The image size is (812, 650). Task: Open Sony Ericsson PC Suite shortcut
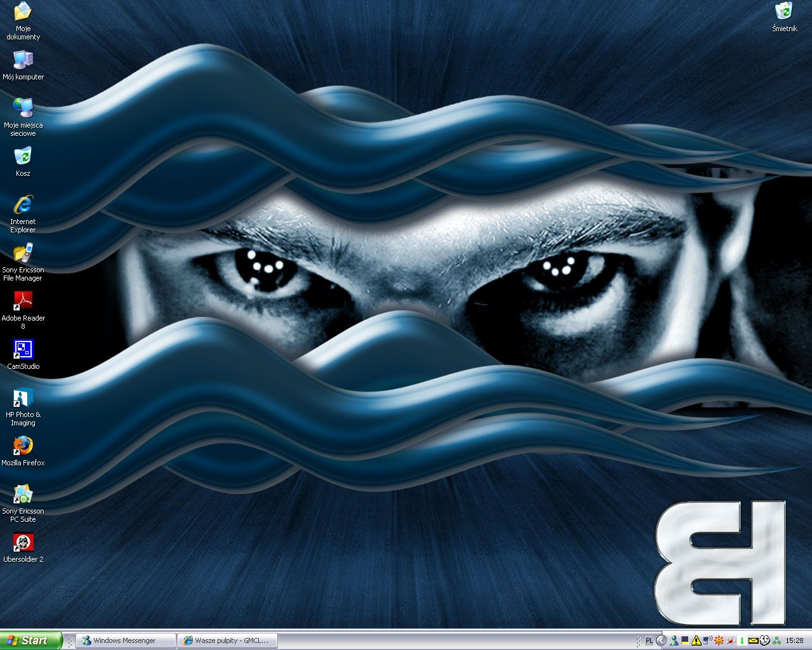(23, 494)
